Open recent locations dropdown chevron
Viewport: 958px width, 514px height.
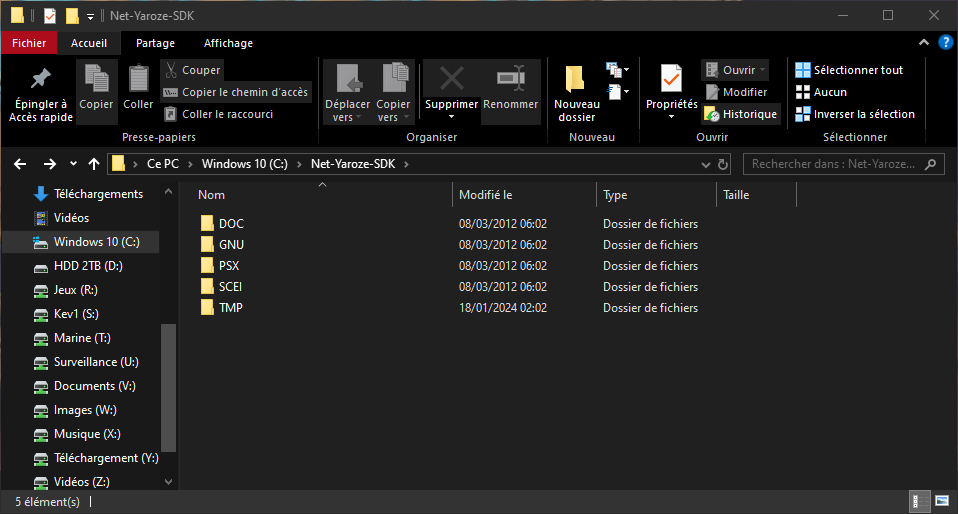[73, 164]
